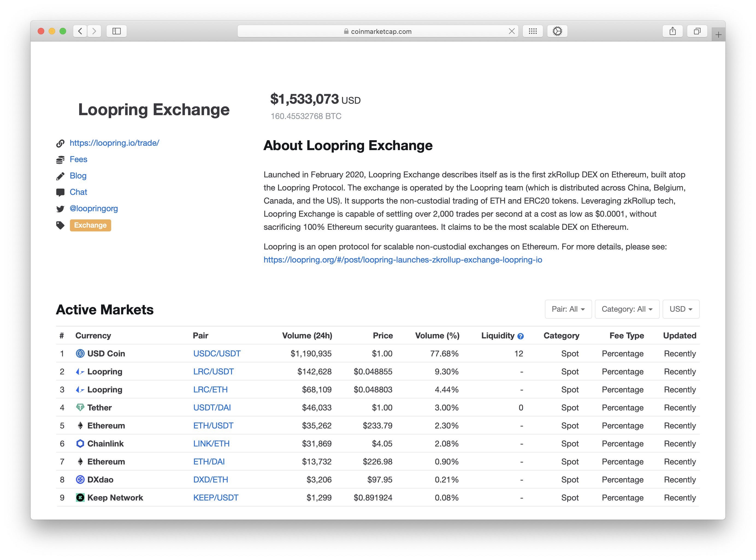756x560 pixels.
Task: Click the Chainlink logo icon
Action: [80, 443]
